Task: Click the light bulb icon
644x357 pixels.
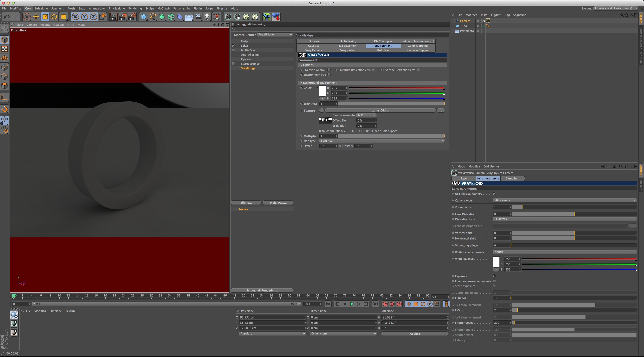Action: (207, 17)
